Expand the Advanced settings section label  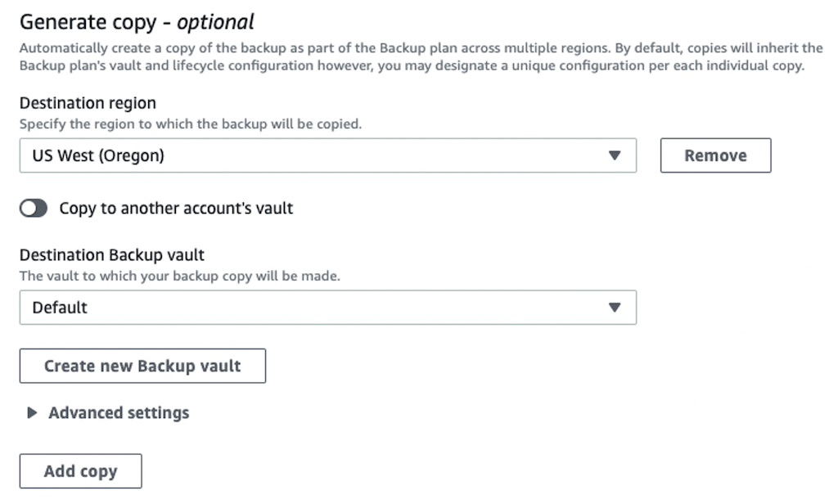(x=119, y=413)
